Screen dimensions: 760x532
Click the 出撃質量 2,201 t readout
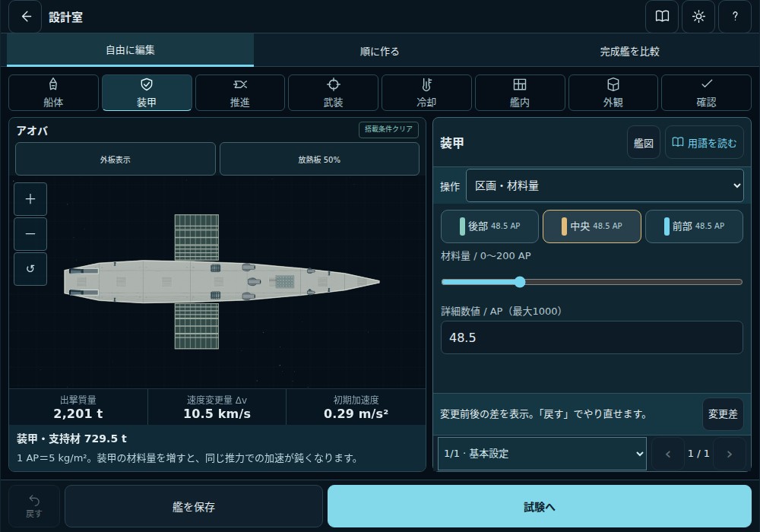click(78, 407)
